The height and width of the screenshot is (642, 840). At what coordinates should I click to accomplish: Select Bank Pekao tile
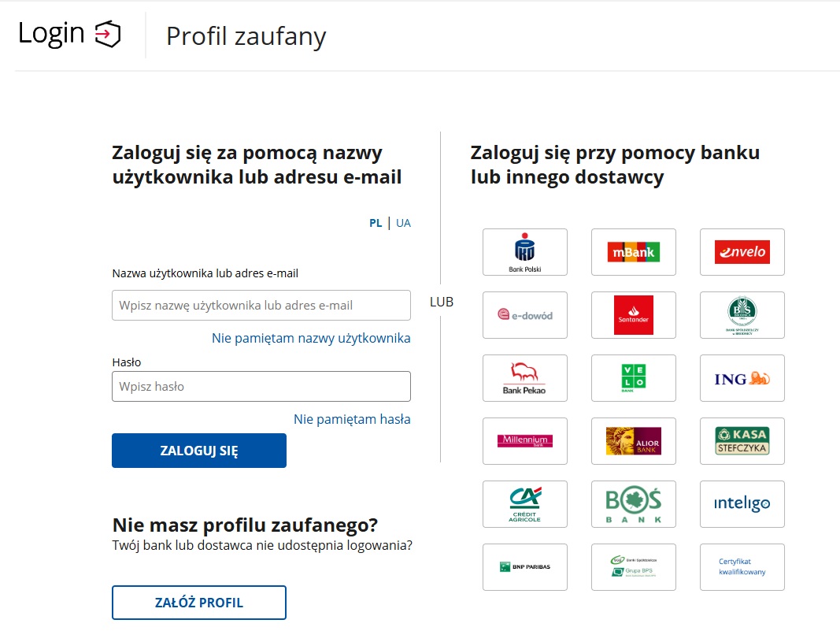pyautogui.click(x=524, y=378)
